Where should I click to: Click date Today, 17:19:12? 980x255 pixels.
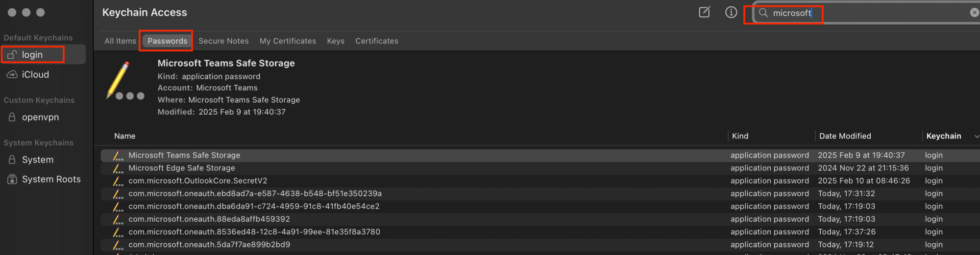pyautogui.click(x=846, y=244)
